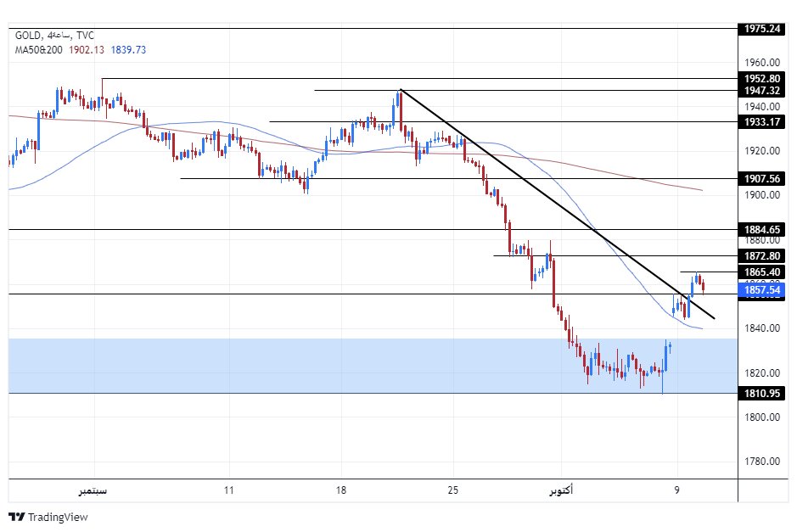Select the 1933.17 resistance label
Viewport: 797px width, 532px height.
tap(761, 121)
